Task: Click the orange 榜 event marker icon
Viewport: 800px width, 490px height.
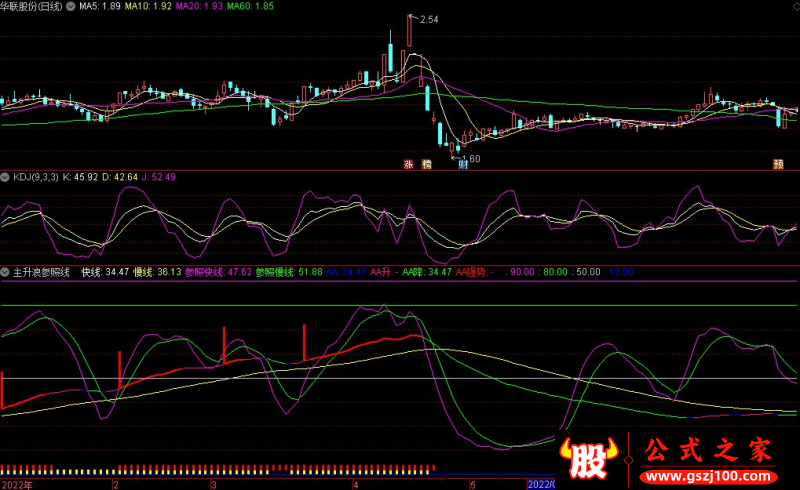Action: pos(427,164)
